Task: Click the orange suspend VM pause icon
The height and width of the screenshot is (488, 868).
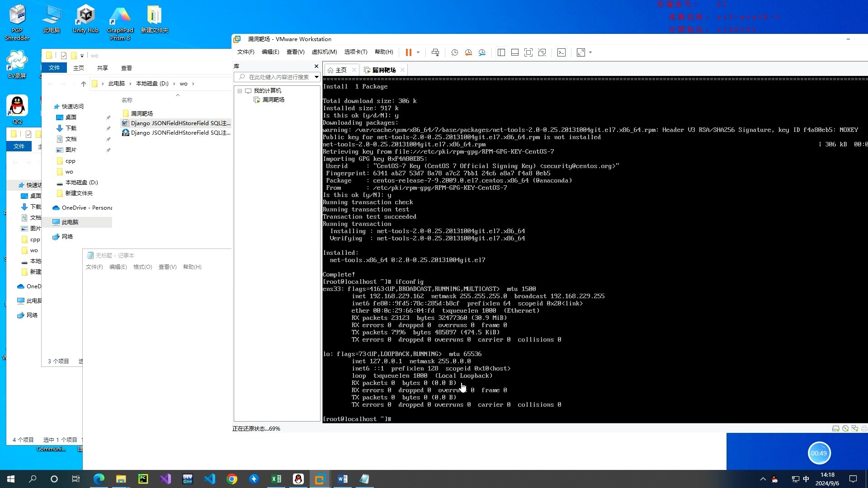Action: (408, 52)
